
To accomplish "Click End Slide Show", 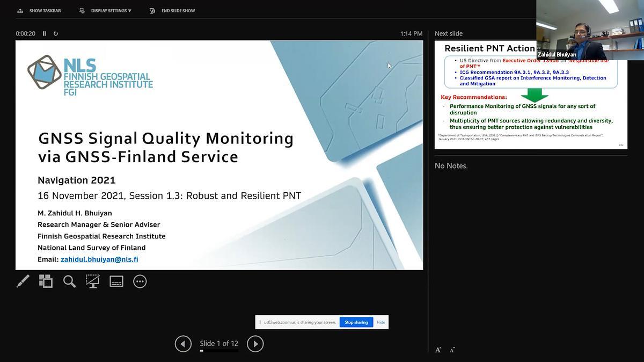I will pyautogui.click(x=172, y=11).
